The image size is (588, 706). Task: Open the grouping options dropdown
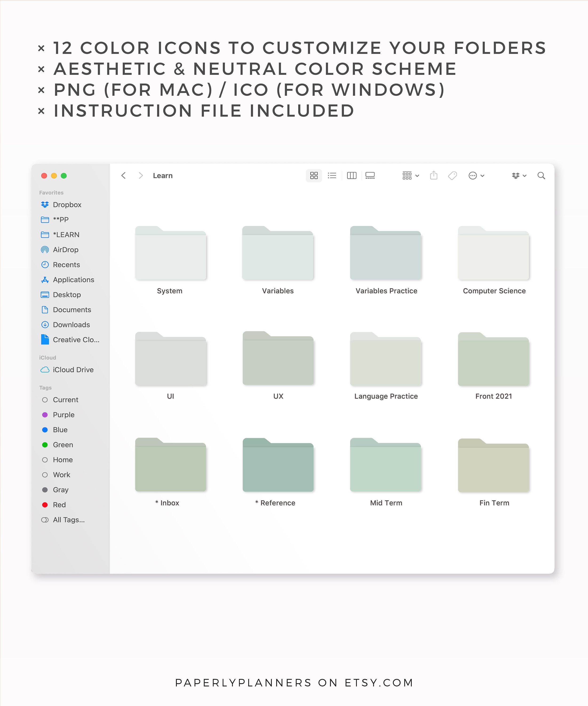click(409, 176)
